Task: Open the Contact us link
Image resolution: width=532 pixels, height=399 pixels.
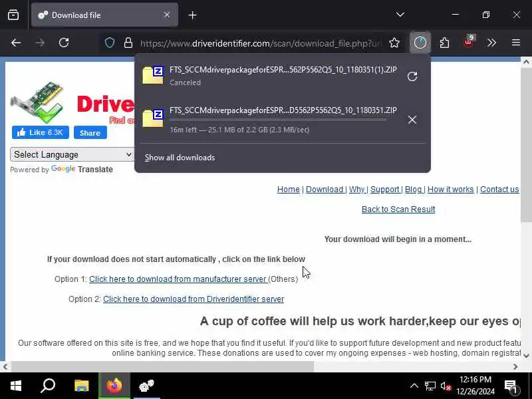Action: point(499,190)
